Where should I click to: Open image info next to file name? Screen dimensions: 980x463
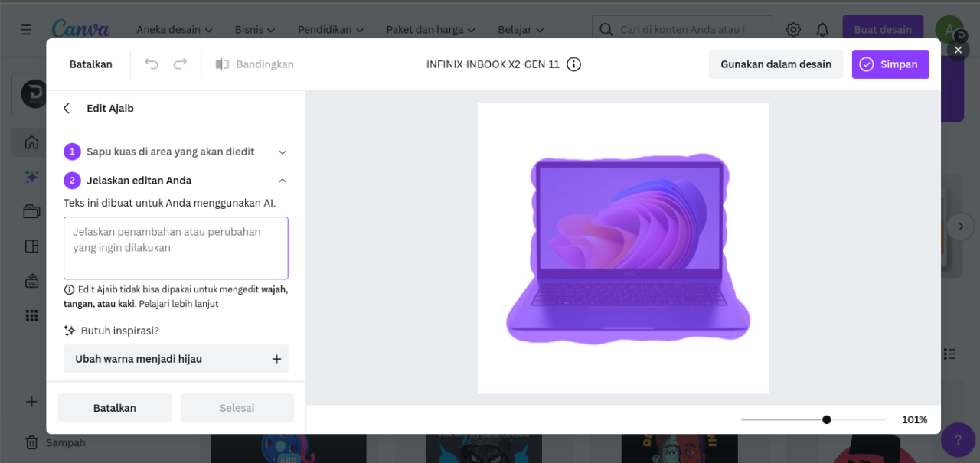[573, 64]
